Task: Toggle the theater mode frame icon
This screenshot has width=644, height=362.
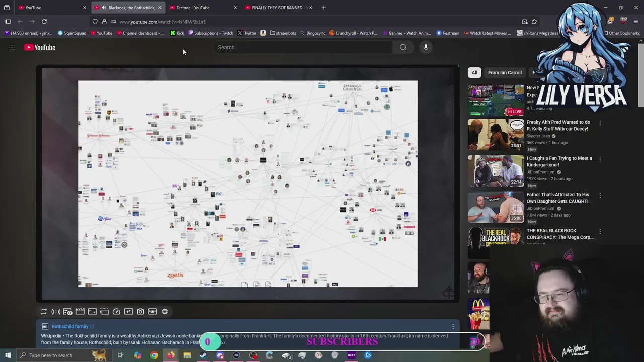Action: tap(92, 312)
